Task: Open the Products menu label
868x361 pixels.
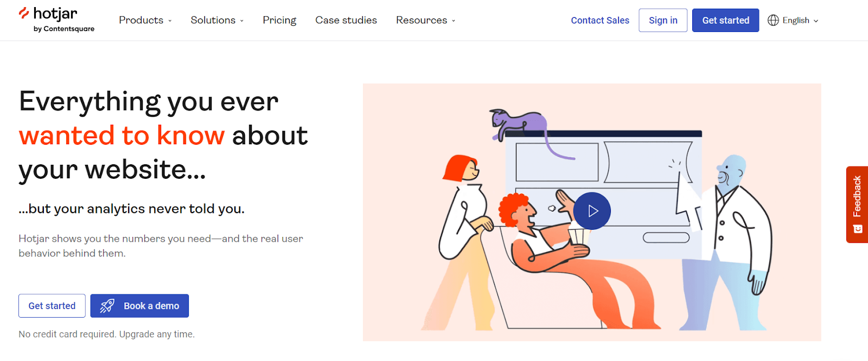Action: (x=141, y=20)
